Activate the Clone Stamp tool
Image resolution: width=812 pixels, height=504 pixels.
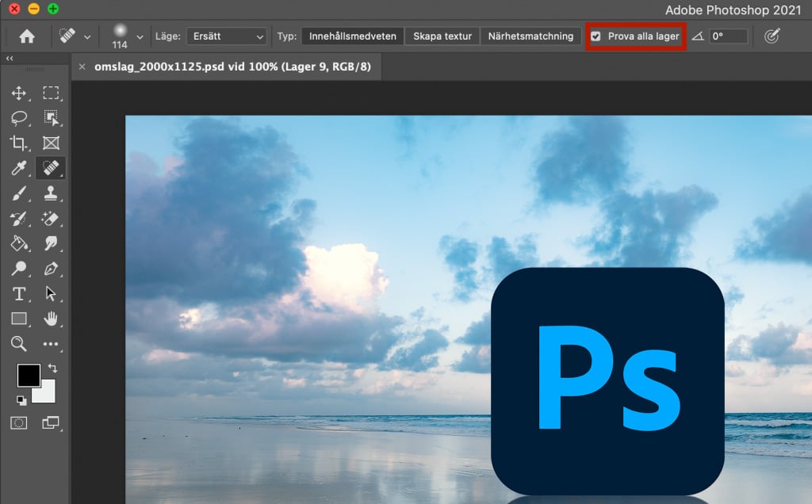[x=52, y=193]
